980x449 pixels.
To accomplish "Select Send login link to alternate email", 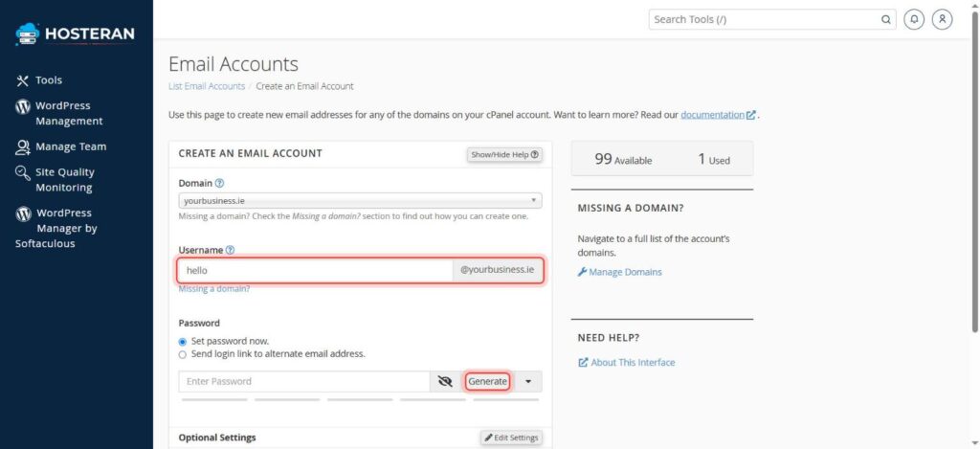I will [183, 354].
